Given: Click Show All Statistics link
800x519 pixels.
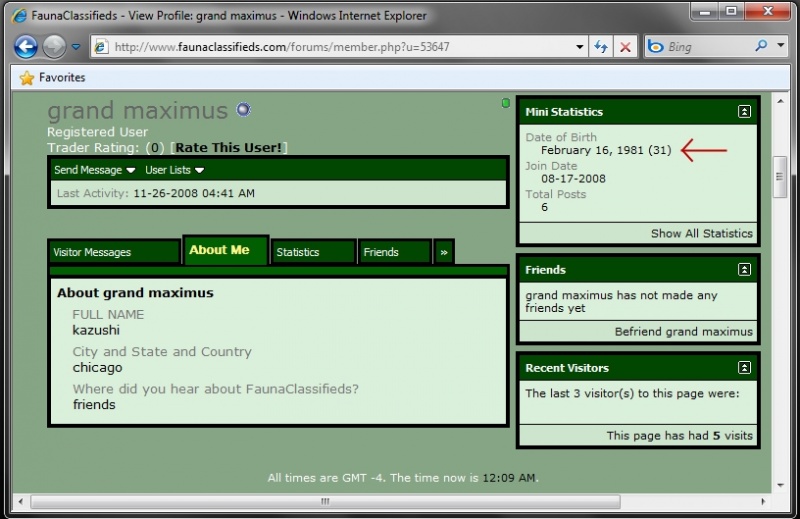Looking at the screenshot, I should pyautogui.click(x=702, y=233).
